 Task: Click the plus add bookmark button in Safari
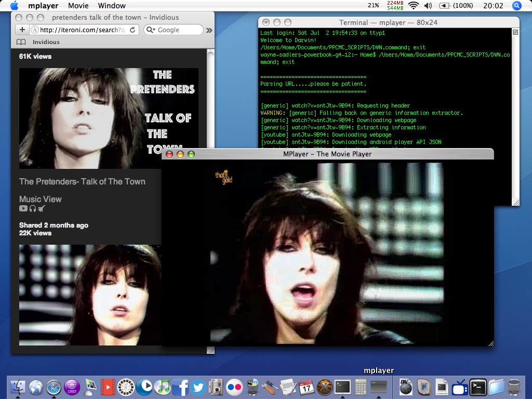(x=22, y=30)
